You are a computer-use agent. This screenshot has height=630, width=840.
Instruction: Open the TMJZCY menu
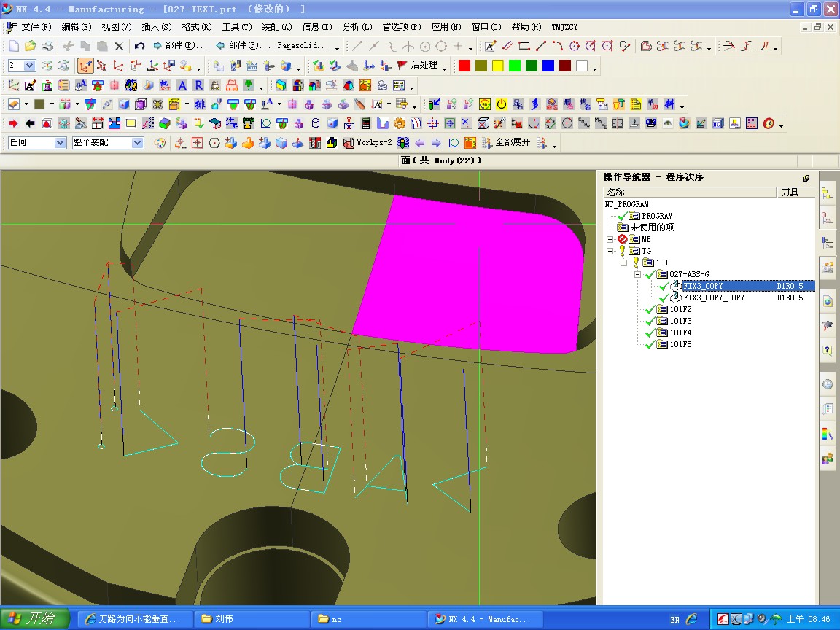point(564,27)
